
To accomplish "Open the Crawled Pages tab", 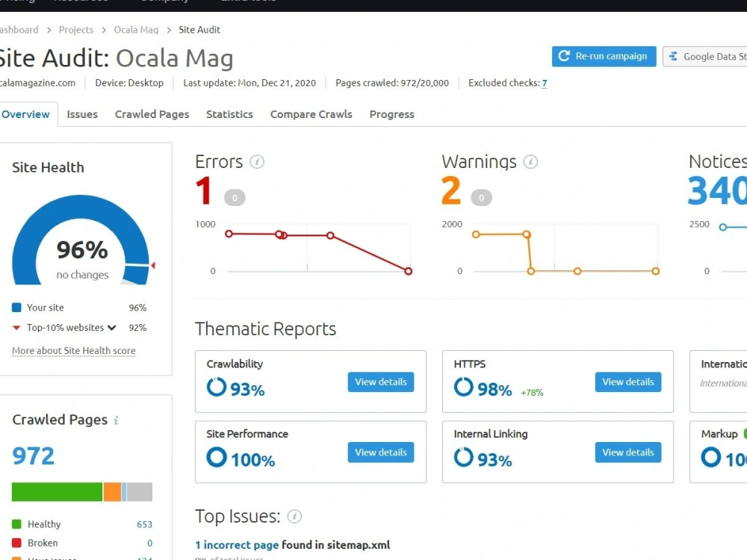I will (x=152, y=114).
